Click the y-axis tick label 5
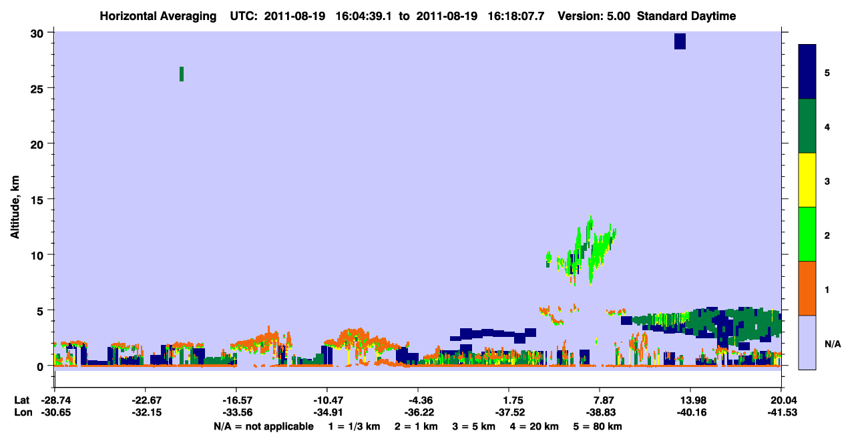Viewport: 868px width, 445px height. 41,310
